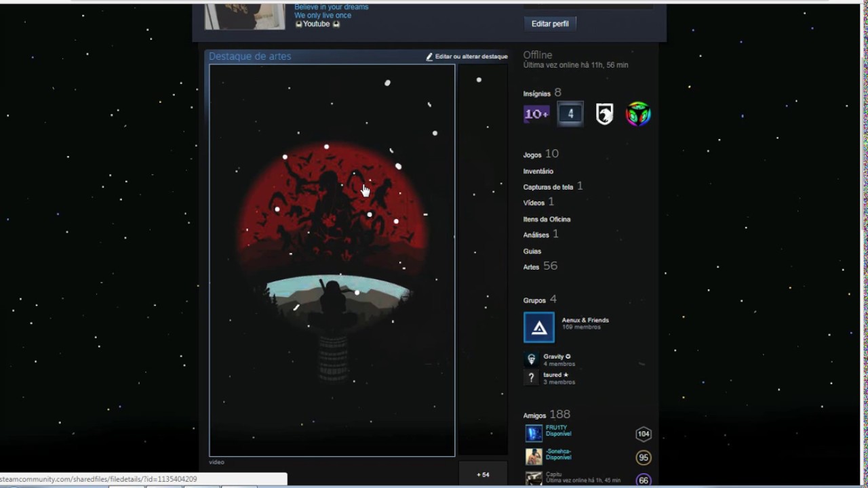Open the rainbow cube badge
Screen dimensions: 868x488
click(637, 114)
